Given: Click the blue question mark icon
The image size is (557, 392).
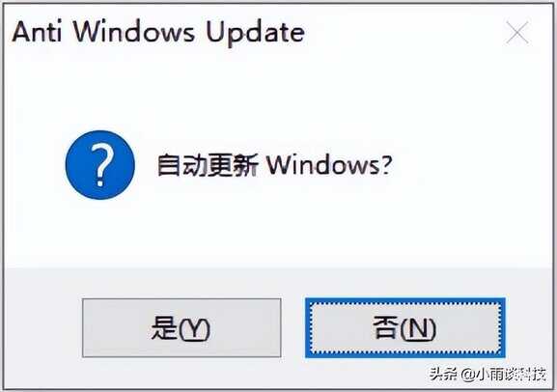Looking at the screenshot, I should (100, 165).
